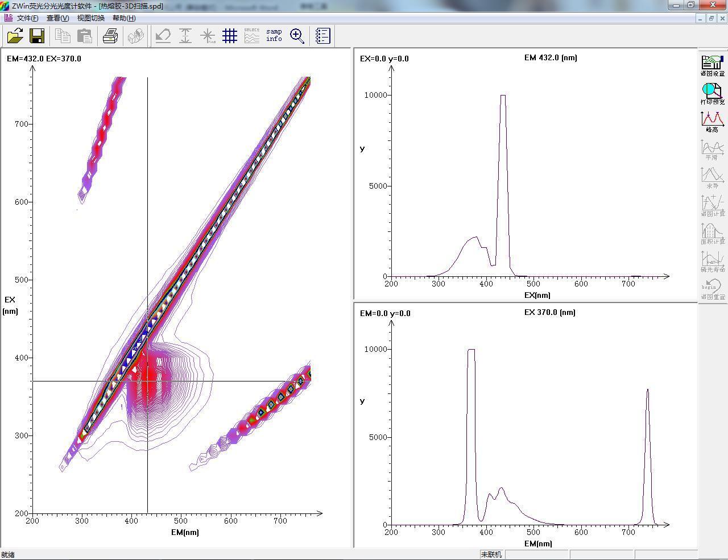Click the 求导 derivative sidebar icon
The image size is (728, 560).
pos(712,177)
